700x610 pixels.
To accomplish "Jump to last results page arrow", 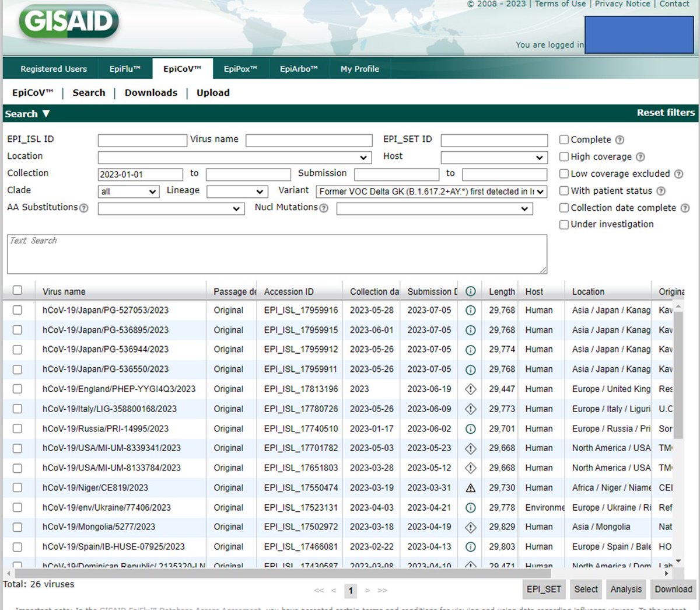I will (382, 590).
